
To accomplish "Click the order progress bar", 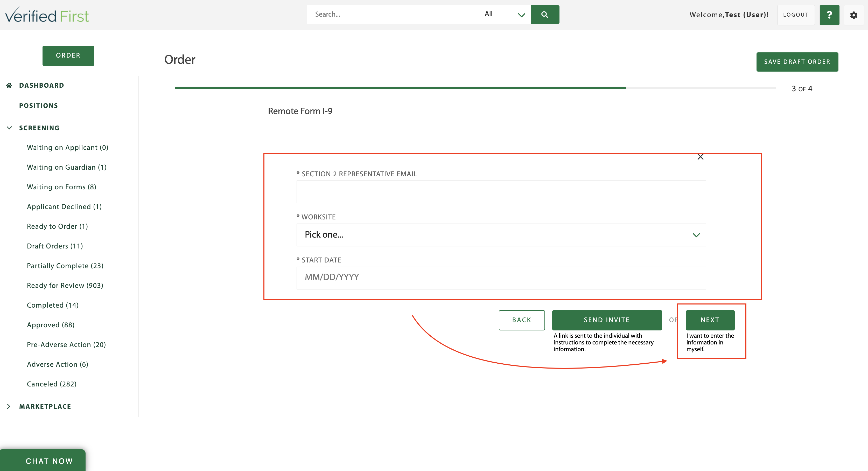I will 475,88.
